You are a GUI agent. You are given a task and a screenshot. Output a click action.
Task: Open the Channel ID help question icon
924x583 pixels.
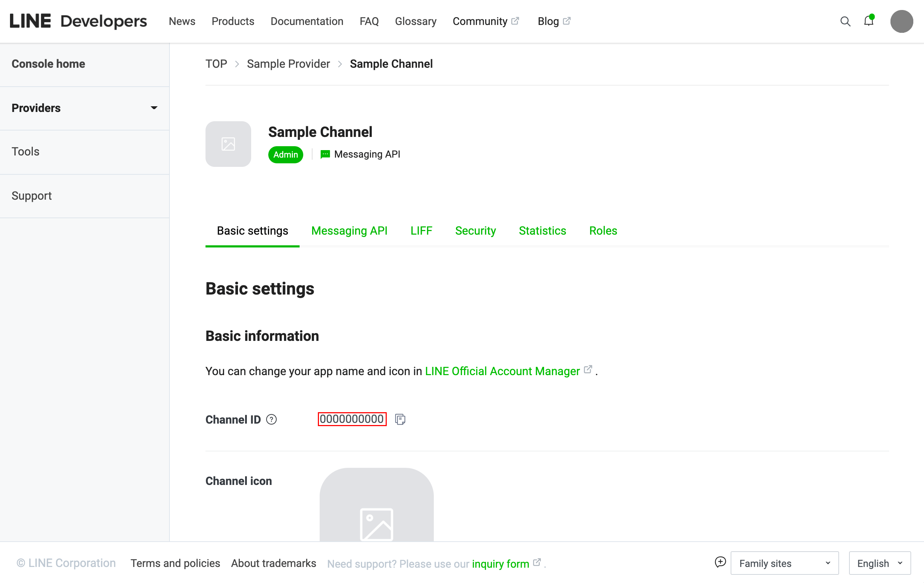click(x=271, y=420)
